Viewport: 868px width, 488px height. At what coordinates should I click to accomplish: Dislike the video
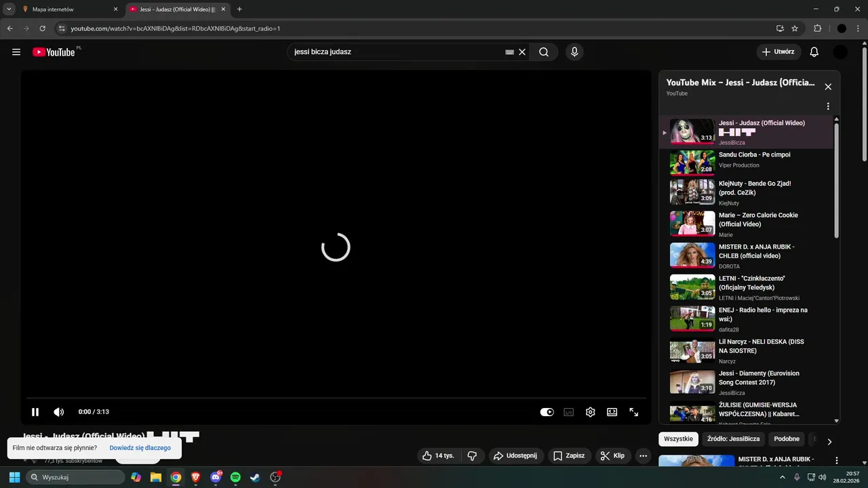pyautogui.click(x=473, y=455)
